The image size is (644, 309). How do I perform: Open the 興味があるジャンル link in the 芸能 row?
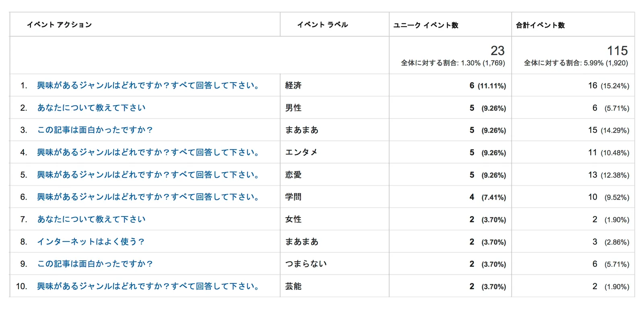[x=148, y=286]
